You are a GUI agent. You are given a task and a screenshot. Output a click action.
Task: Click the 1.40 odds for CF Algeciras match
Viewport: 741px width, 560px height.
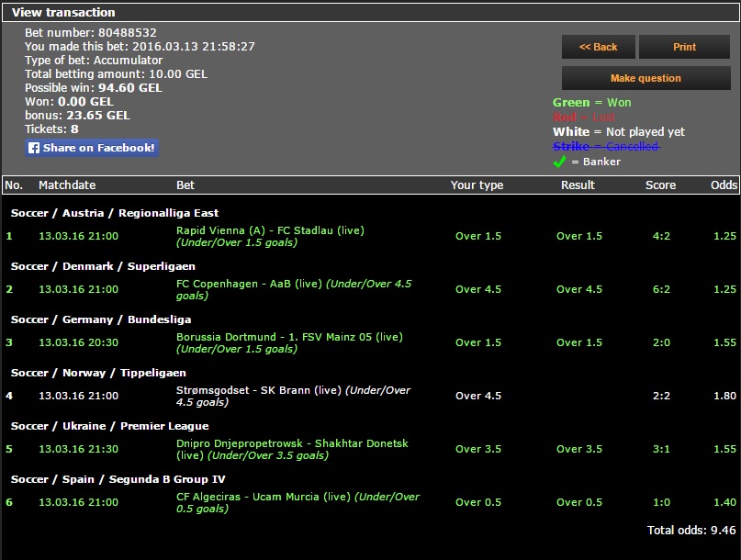tap(725, 502)
